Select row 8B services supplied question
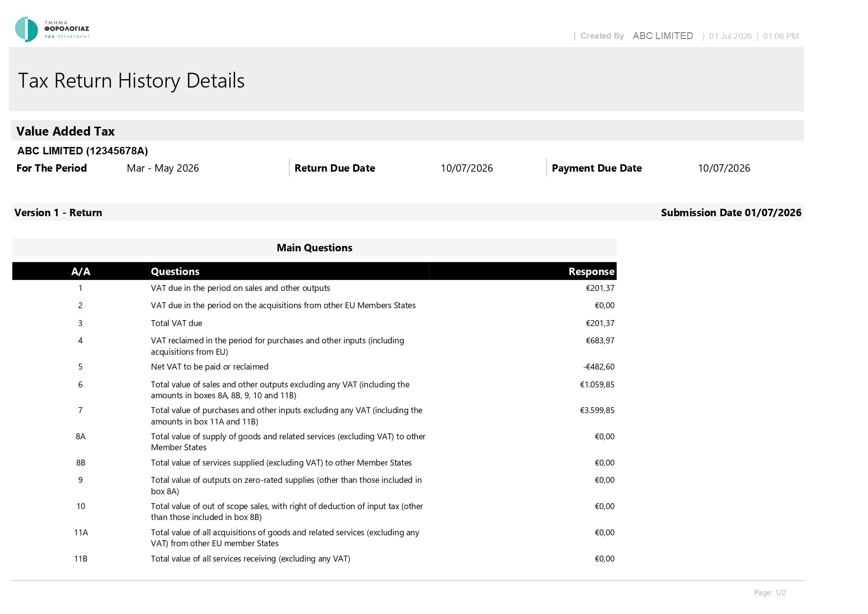 (281, 463)
